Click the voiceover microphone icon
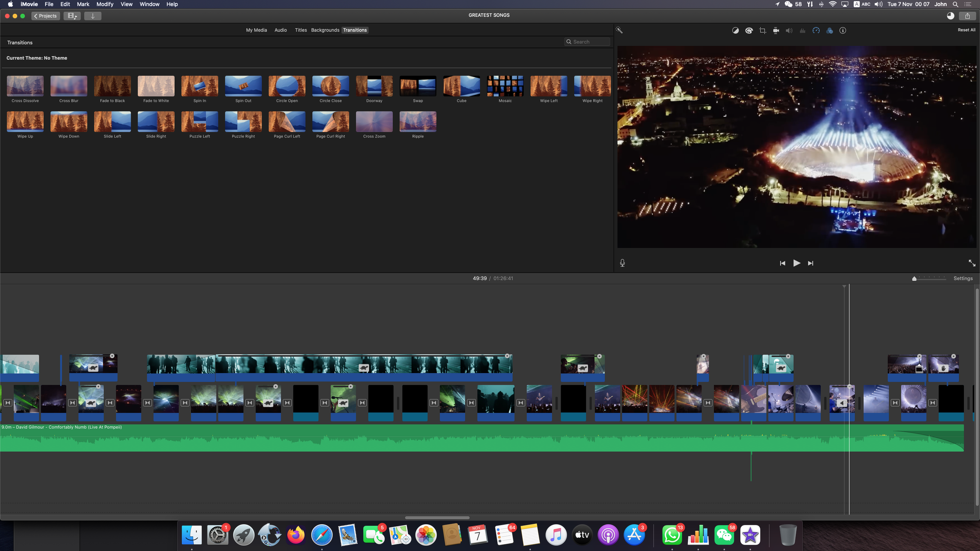 622,263
